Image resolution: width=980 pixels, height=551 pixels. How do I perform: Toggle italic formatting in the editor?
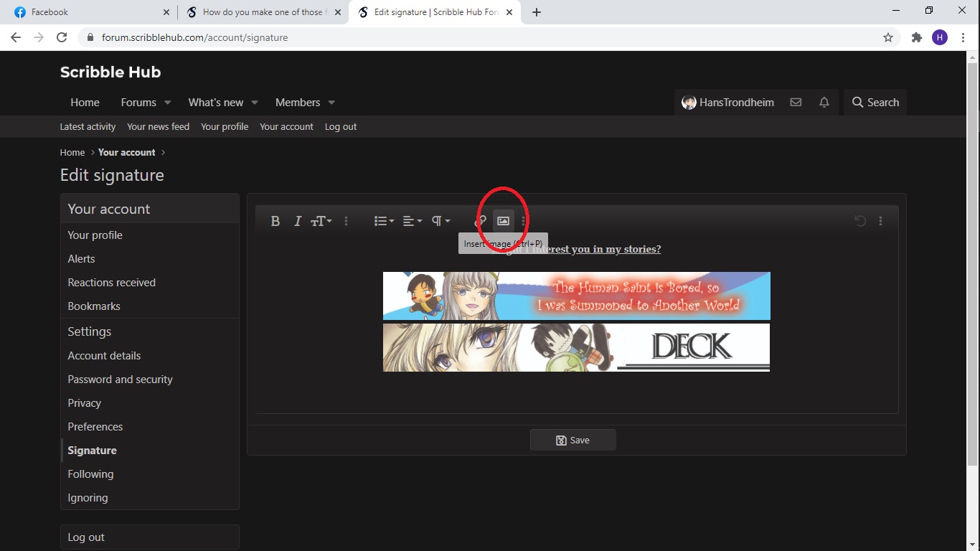297,221
